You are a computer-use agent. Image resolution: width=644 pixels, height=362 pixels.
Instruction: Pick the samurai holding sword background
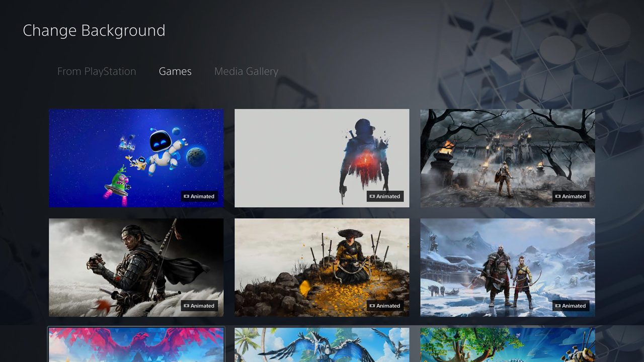pos(136,267)
